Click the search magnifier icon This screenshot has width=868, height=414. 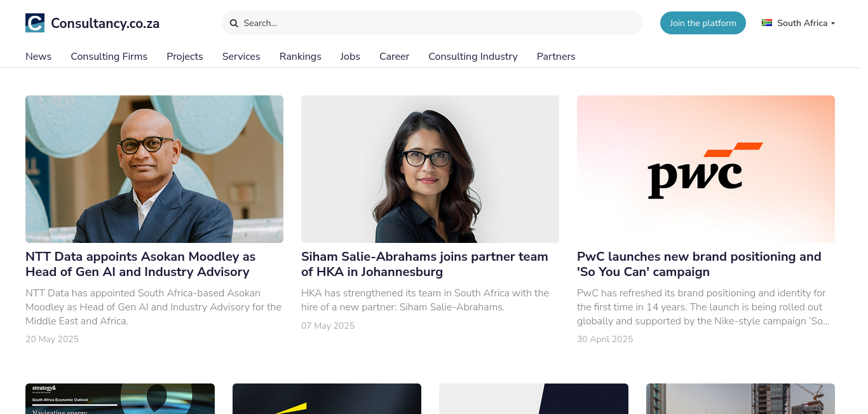click(x=234, y=23)
